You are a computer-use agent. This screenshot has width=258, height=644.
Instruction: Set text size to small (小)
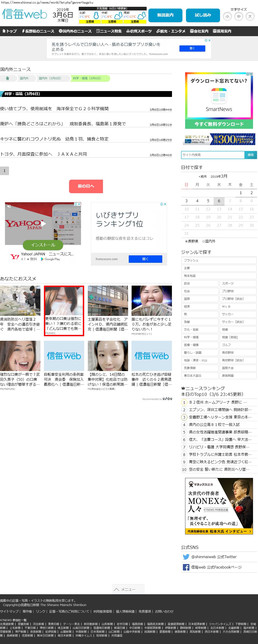(x=227, y=17)
